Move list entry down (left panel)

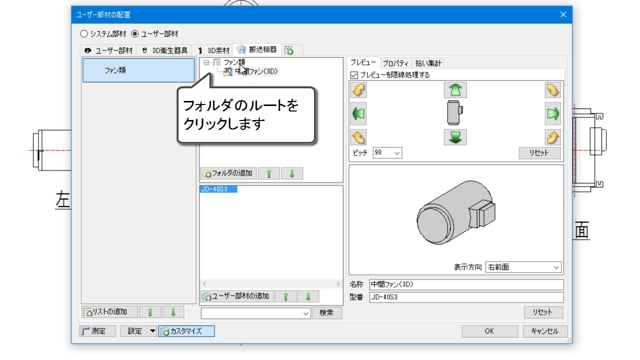tap(173, 312)
